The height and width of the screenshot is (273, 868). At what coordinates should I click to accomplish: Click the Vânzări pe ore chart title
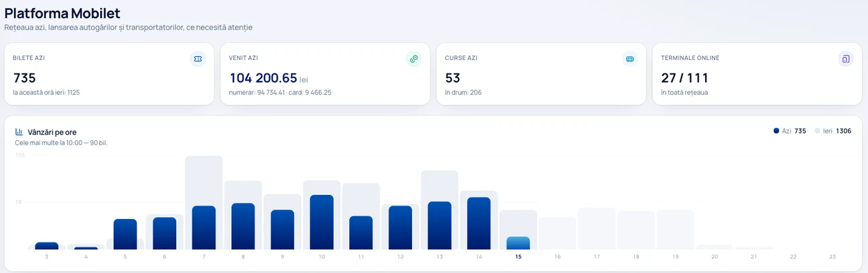point(52,132)
